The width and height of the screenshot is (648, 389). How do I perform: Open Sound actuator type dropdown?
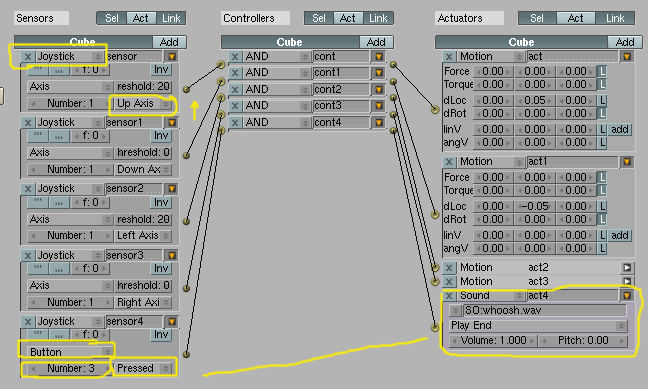click(491, 296)
